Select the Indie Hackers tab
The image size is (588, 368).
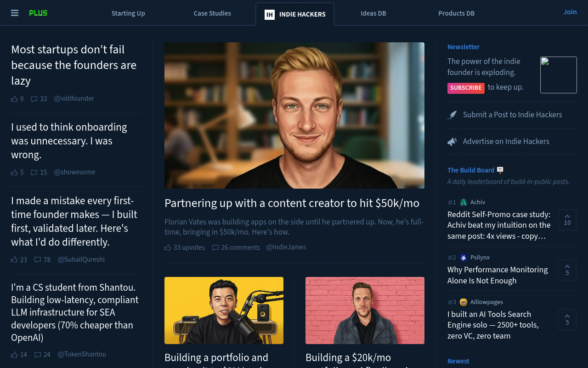[295, 14]
